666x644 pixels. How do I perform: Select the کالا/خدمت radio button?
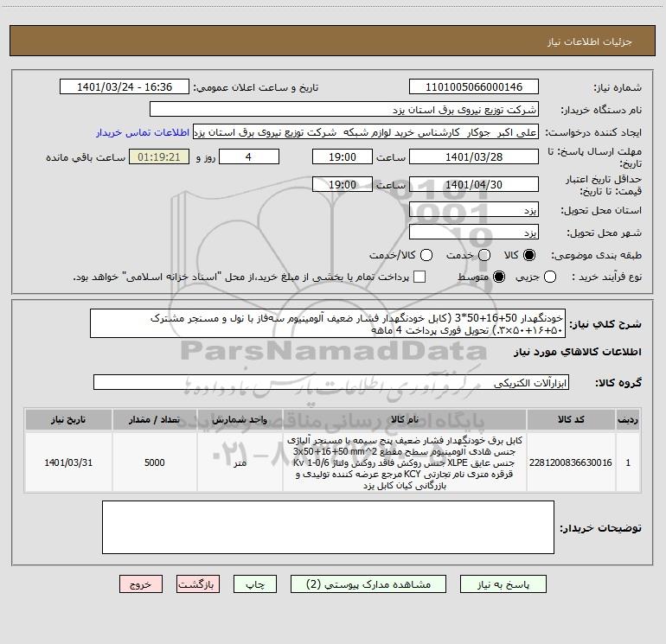click(426, 255)
